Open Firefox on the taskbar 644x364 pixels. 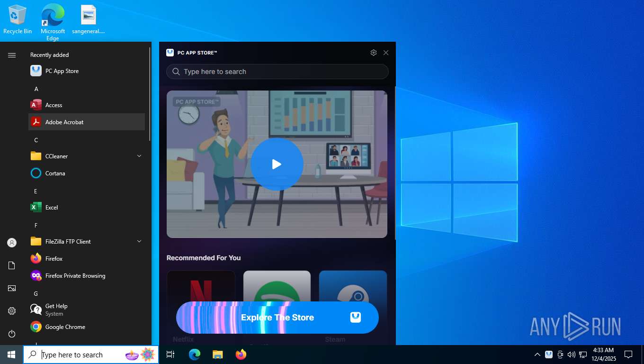[241, 355]
